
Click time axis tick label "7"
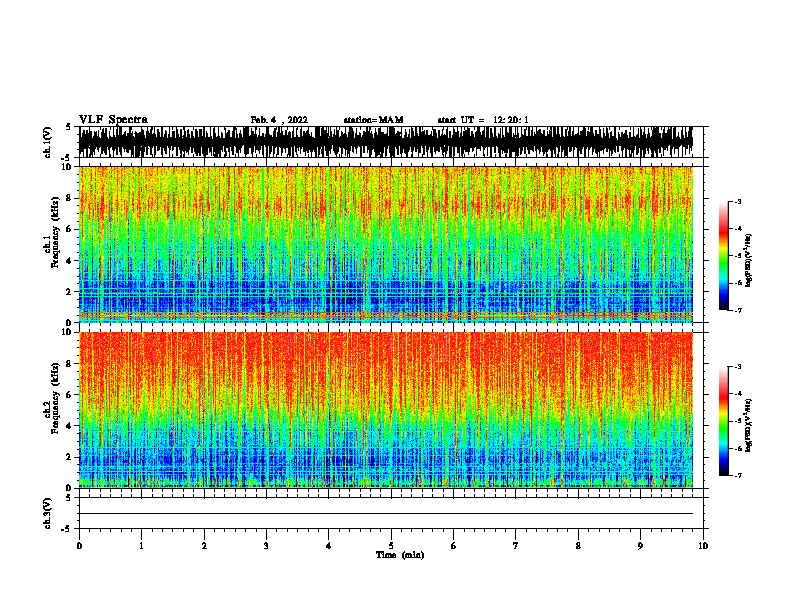point(516,545)
